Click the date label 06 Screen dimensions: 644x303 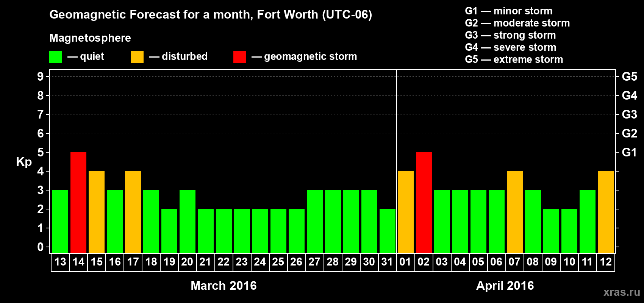click(x=496, y=262)
